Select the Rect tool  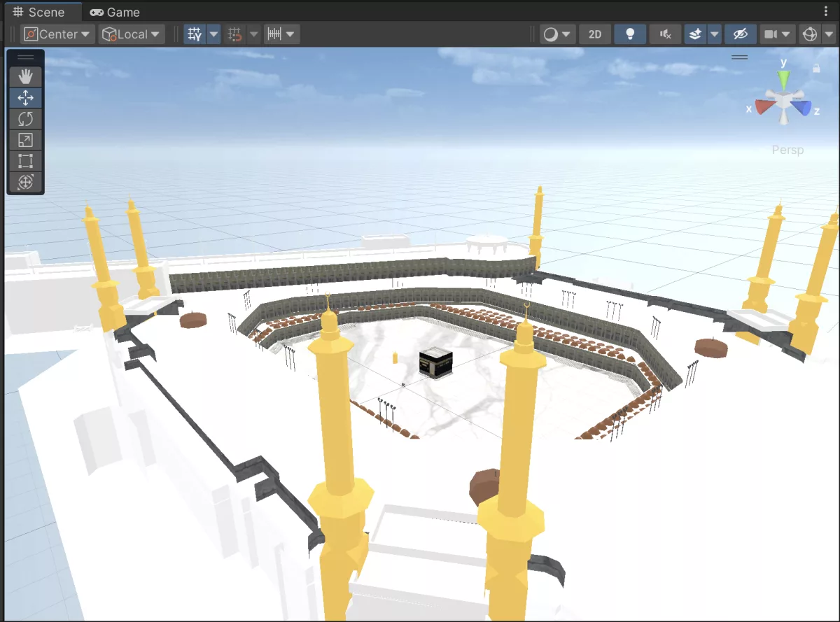pyautogui.click(x=25, y=161)
